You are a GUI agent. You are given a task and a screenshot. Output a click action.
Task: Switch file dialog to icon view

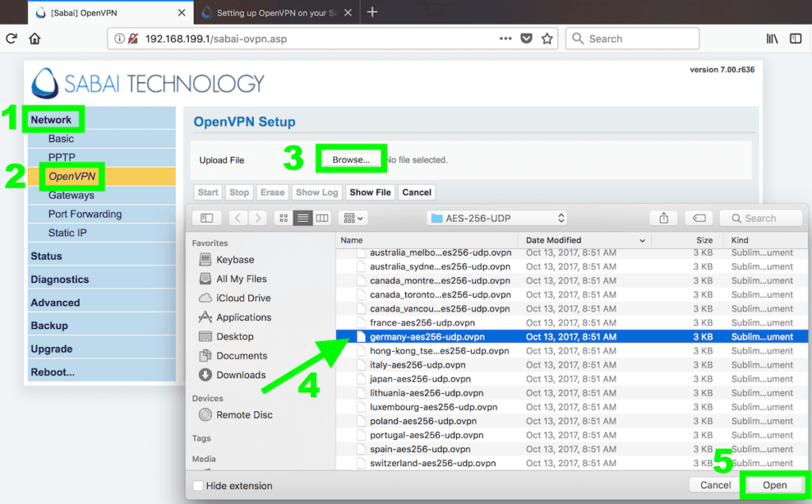point(283,218)
